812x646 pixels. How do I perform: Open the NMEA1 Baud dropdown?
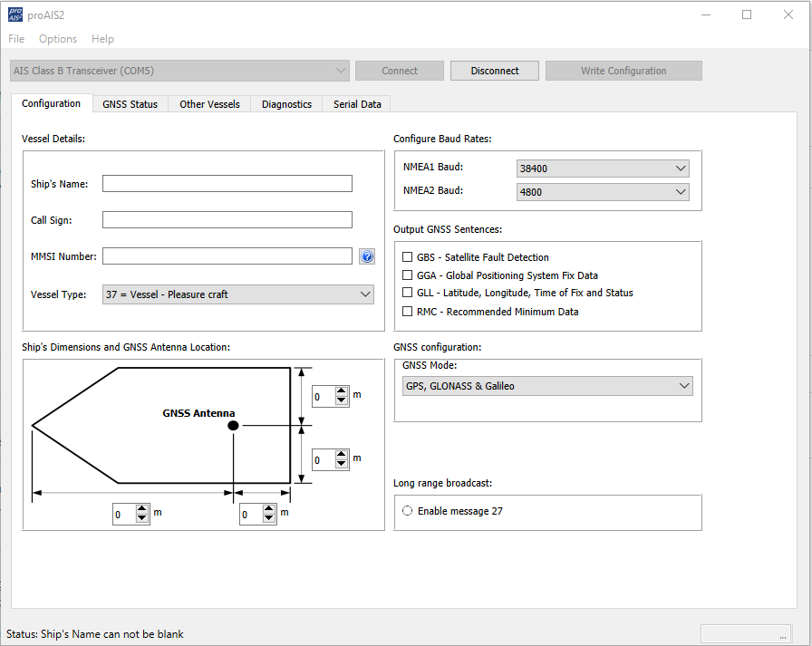point(603,169)
